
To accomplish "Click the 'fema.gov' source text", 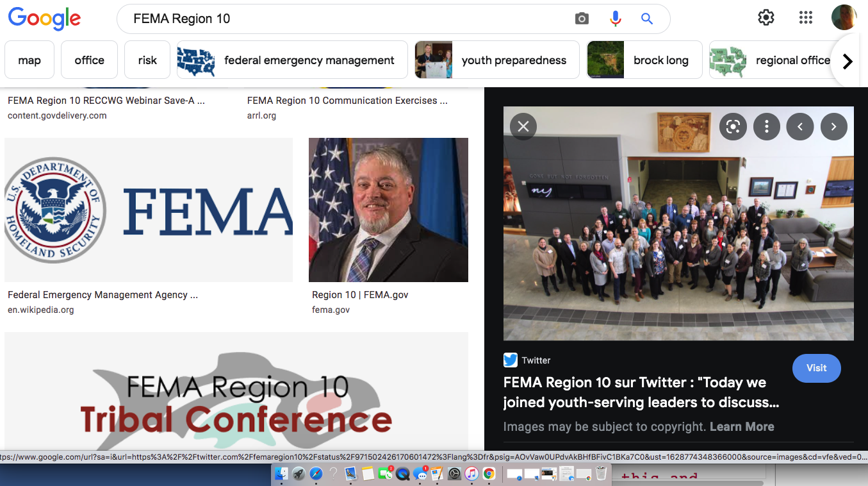I will (331, 310).
